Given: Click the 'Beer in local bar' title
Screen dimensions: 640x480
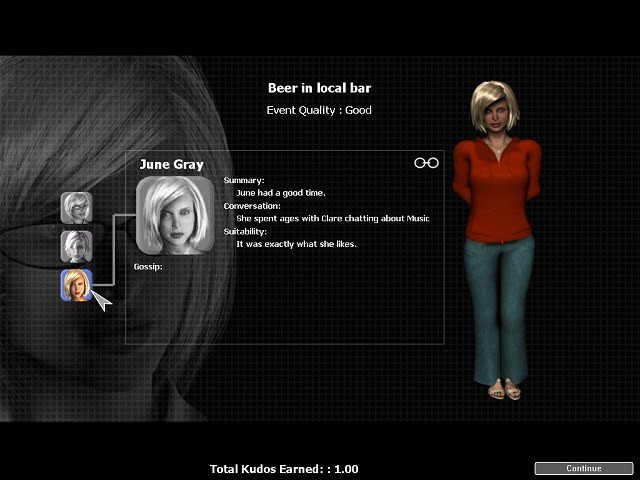Looking at the screenshot, I should click(x=320, y=88).
